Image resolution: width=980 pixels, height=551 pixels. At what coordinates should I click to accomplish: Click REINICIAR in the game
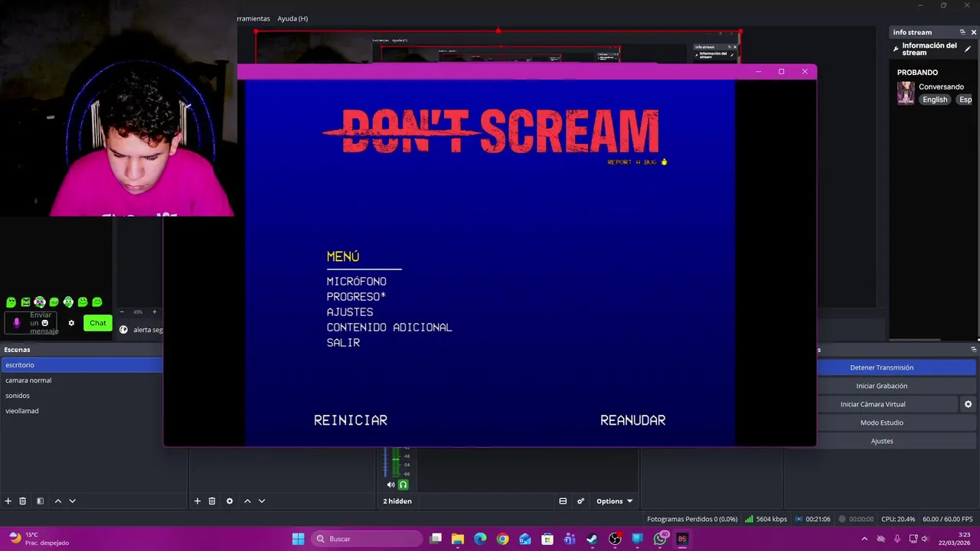tap(351, 420)
